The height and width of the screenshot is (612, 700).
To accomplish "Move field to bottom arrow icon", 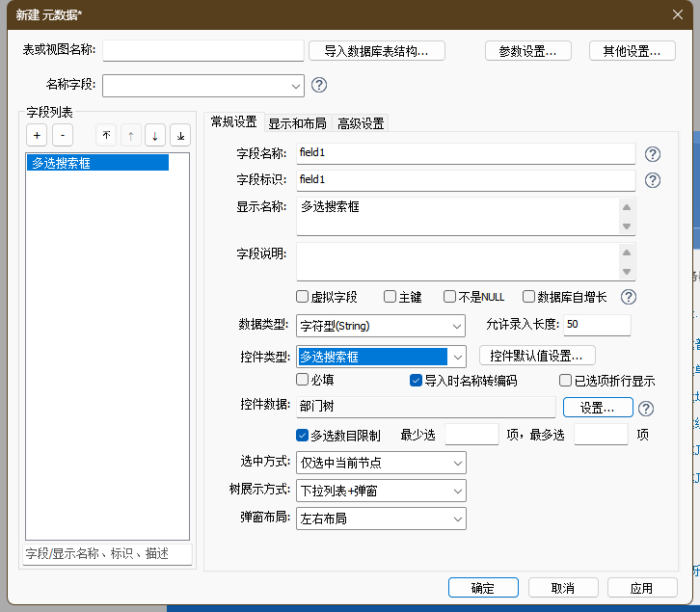I will [180, 135].
